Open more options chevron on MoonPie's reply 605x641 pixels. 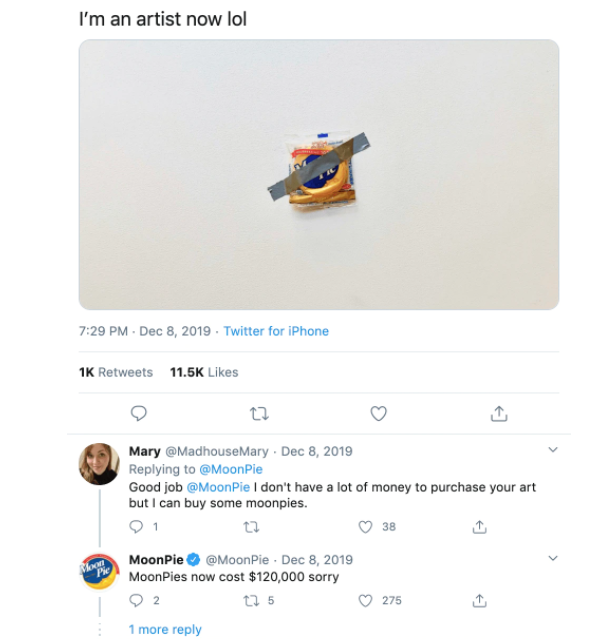click(x=554, y=558)
